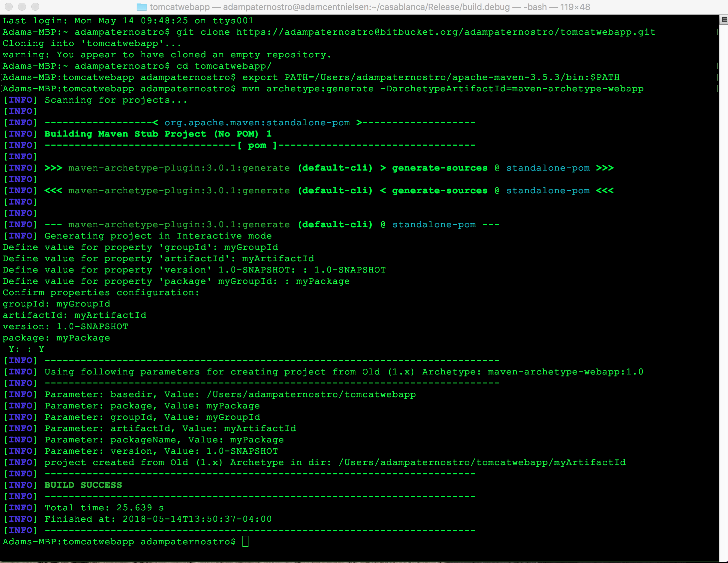Click the split pane icon
Screen dimensions: 728x563
pyautogui.click(x=724, y=20)
